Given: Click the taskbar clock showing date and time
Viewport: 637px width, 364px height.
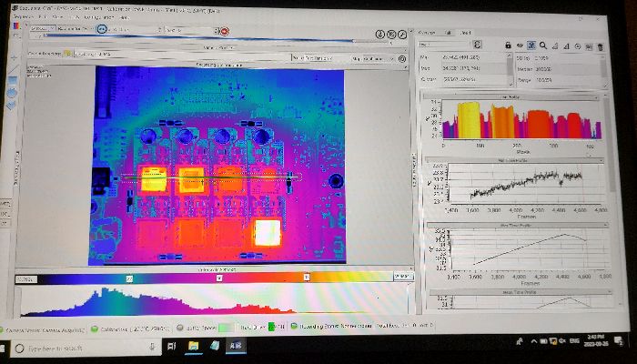Looking at the screenshot, I should point(597,339).
